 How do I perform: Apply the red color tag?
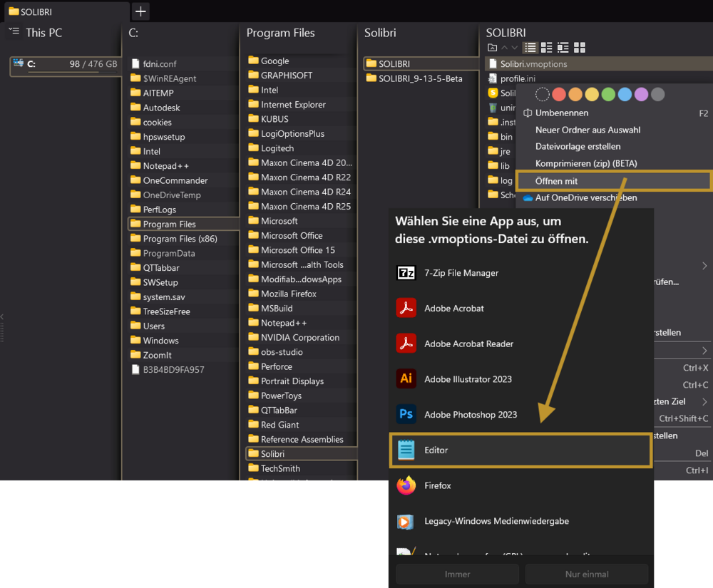[x=559, y=95]
